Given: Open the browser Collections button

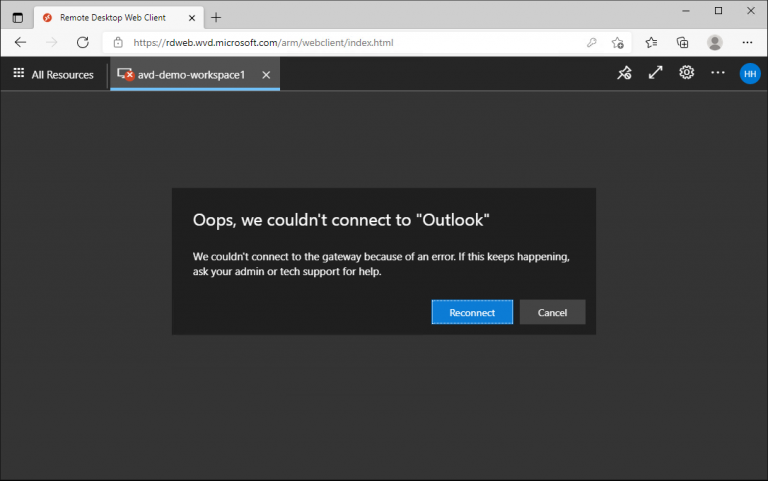Looking at the screenshot, I should pos(682,43).
